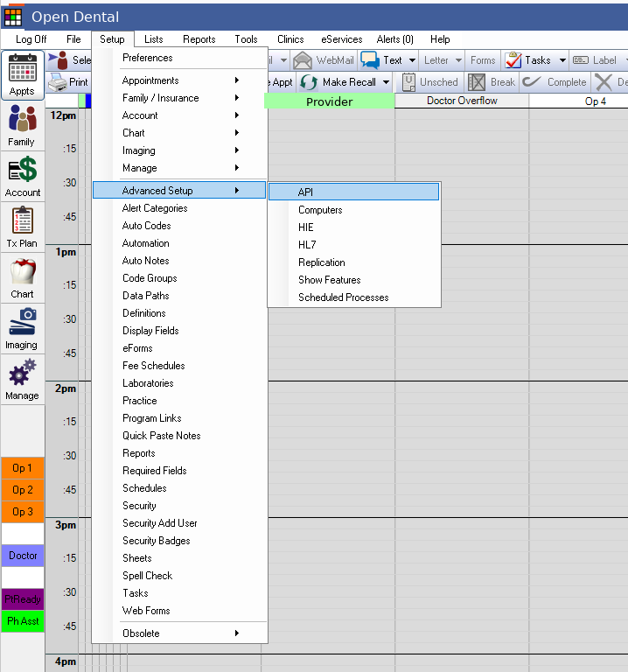Screen dimensions: 628x672
Task: Click the Op 2 orange button
Action: point(23,490)
